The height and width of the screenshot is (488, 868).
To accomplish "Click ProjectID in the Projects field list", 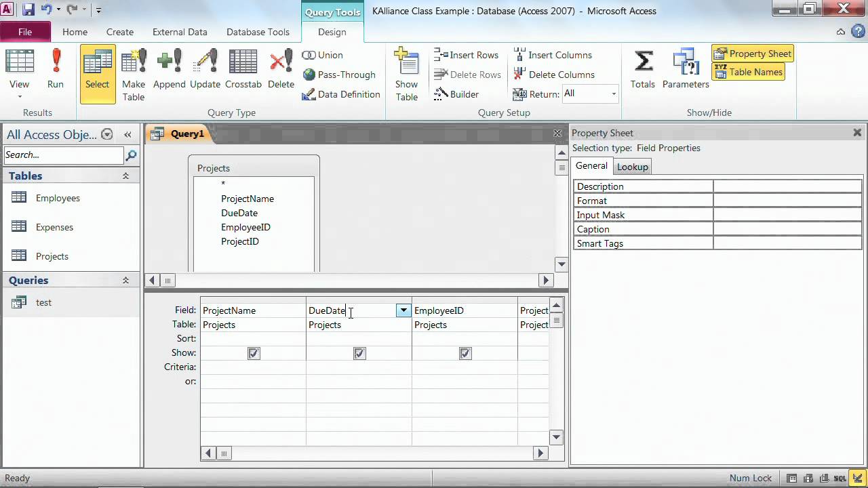I will [240, 241].
